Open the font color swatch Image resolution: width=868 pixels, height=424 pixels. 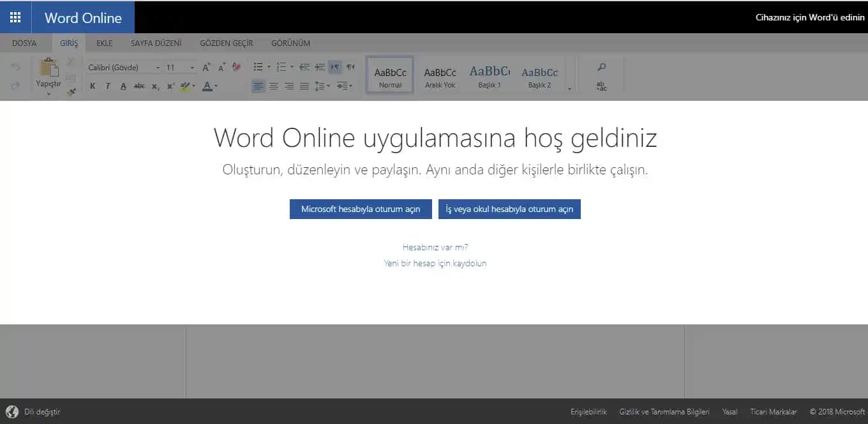point(208,86)
